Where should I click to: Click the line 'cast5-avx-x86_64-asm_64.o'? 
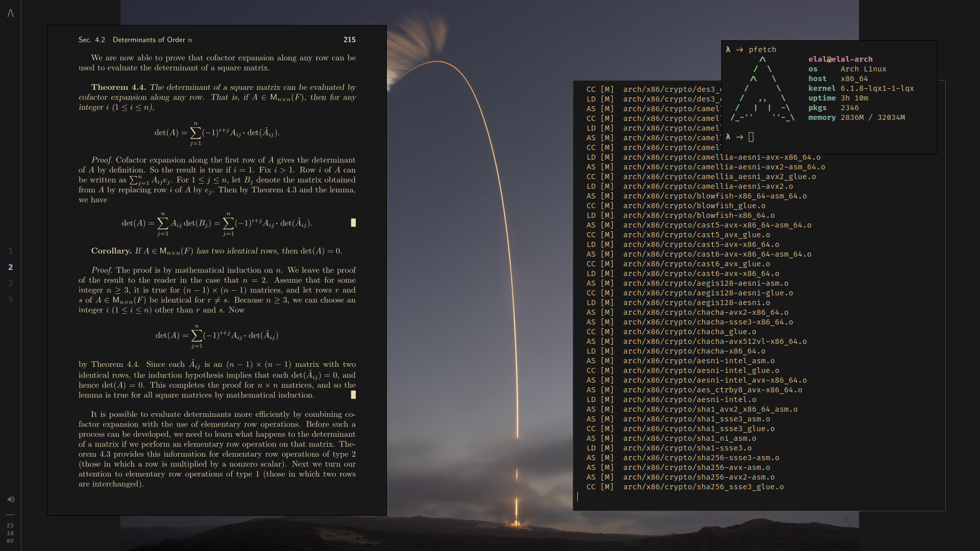point(699,225)
